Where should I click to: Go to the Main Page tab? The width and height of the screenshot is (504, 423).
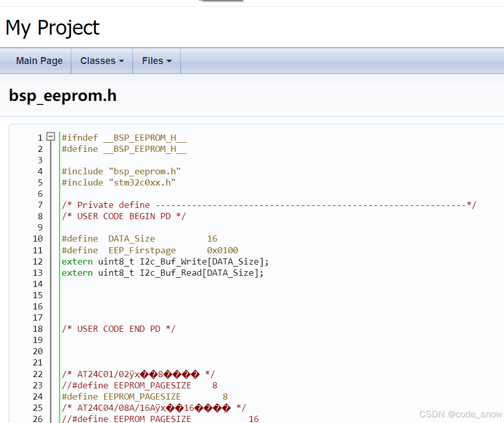(39, 61)
